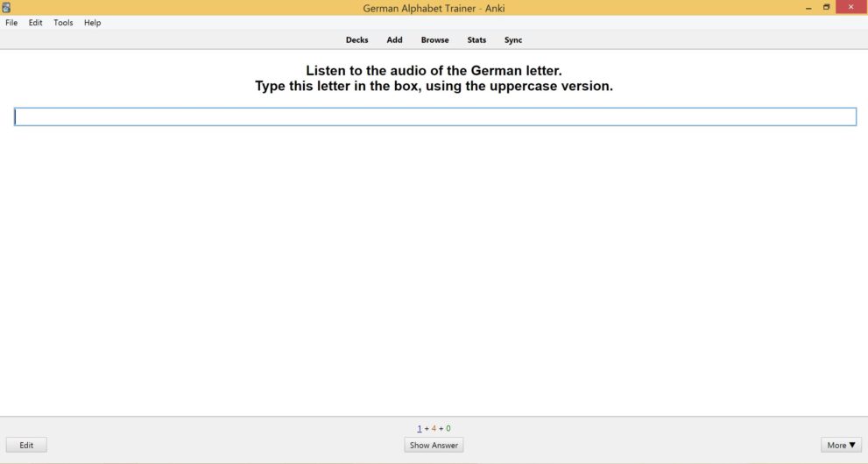868x464 pixels.
Task: Click the Anki app icon in title bar
Action: (6, 7)
